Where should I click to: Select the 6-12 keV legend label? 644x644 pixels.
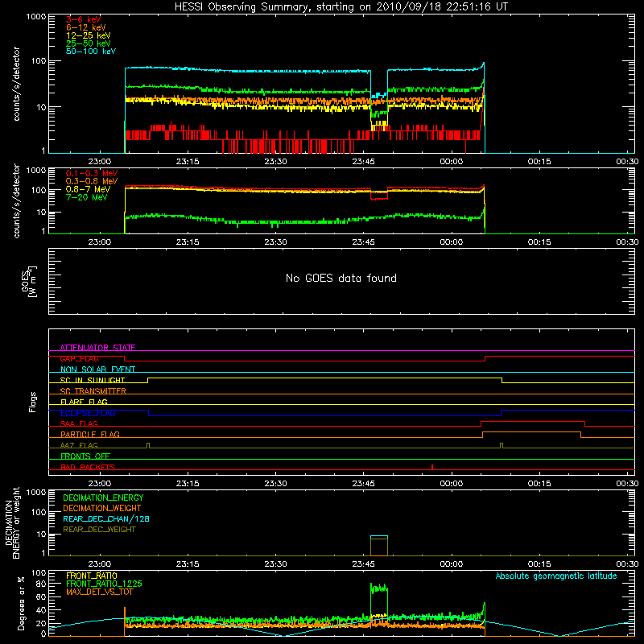[x=86, y=27]
